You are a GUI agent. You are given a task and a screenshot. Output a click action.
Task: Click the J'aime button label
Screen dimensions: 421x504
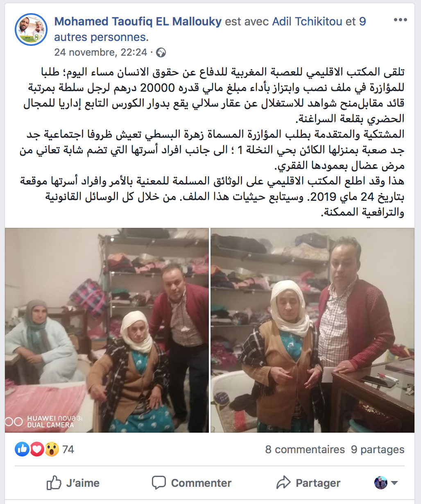[83, 483]
